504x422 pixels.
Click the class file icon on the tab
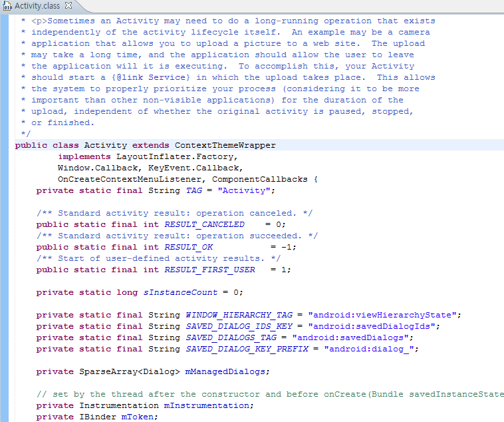tap(7, 6)
